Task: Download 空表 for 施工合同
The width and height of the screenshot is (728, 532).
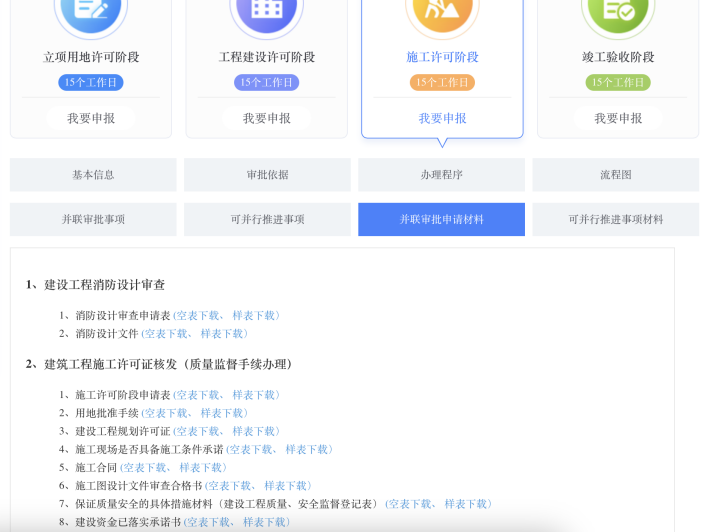Action: pos(145,467)
